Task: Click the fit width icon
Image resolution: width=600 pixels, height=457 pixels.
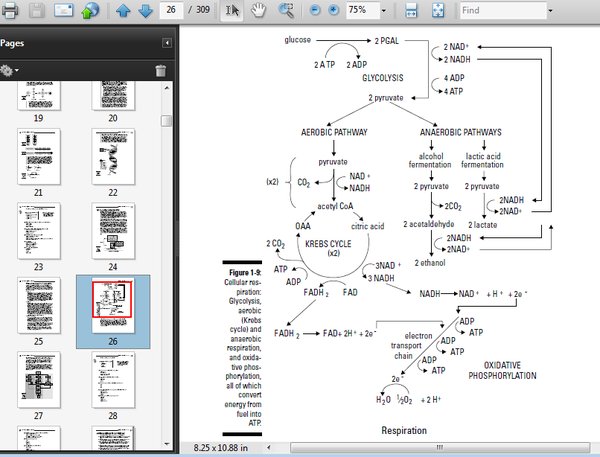Action: coord(411,11)
